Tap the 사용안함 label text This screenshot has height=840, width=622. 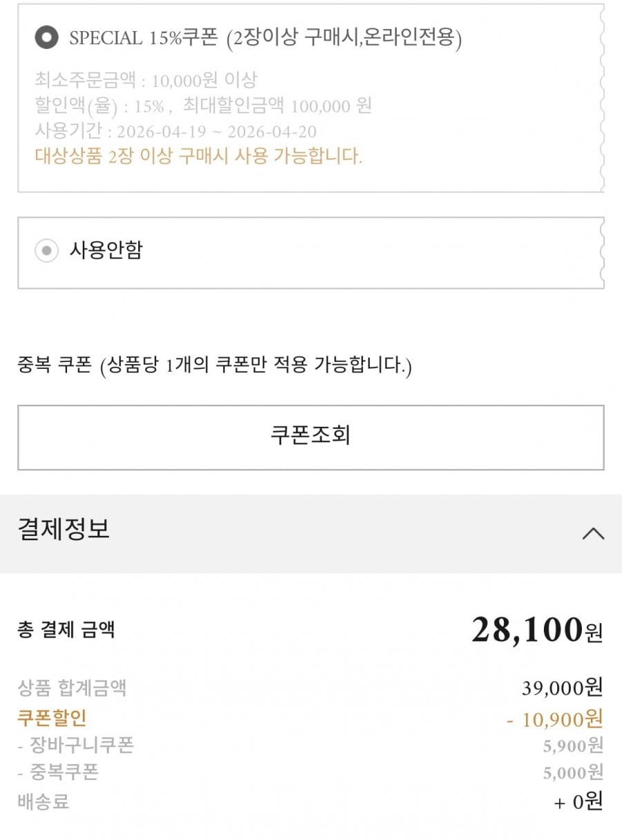pos(106,250)
